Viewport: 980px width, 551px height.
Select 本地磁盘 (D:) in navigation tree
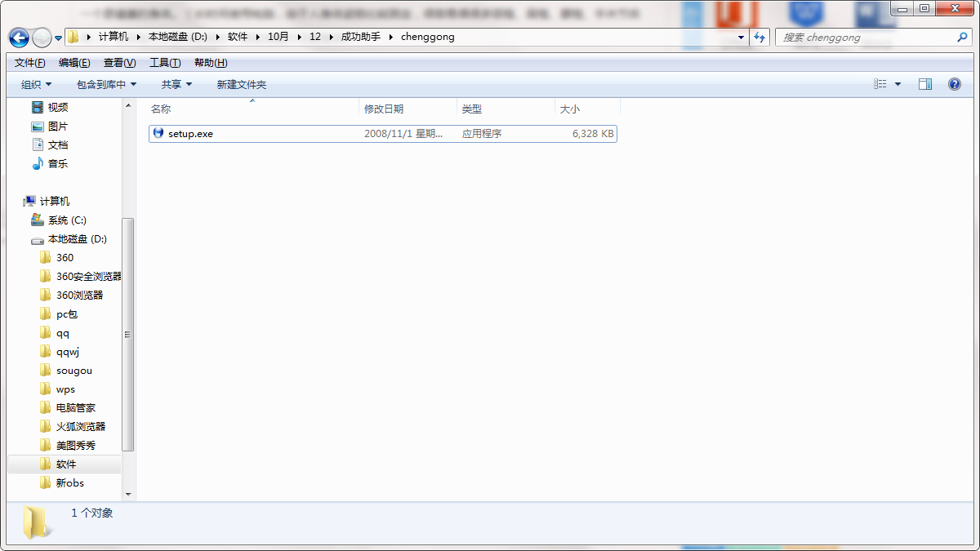pos(78,238)
